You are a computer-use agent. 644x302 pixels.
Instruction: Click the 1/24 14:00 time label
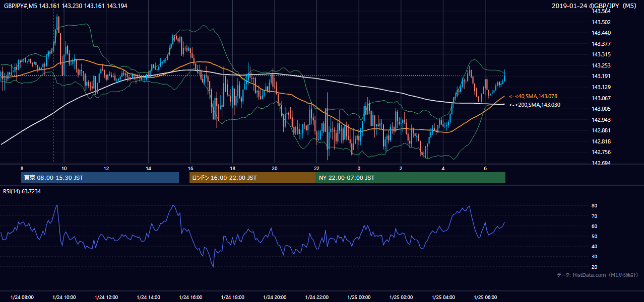pyautogui.click(x=148, y=297)
